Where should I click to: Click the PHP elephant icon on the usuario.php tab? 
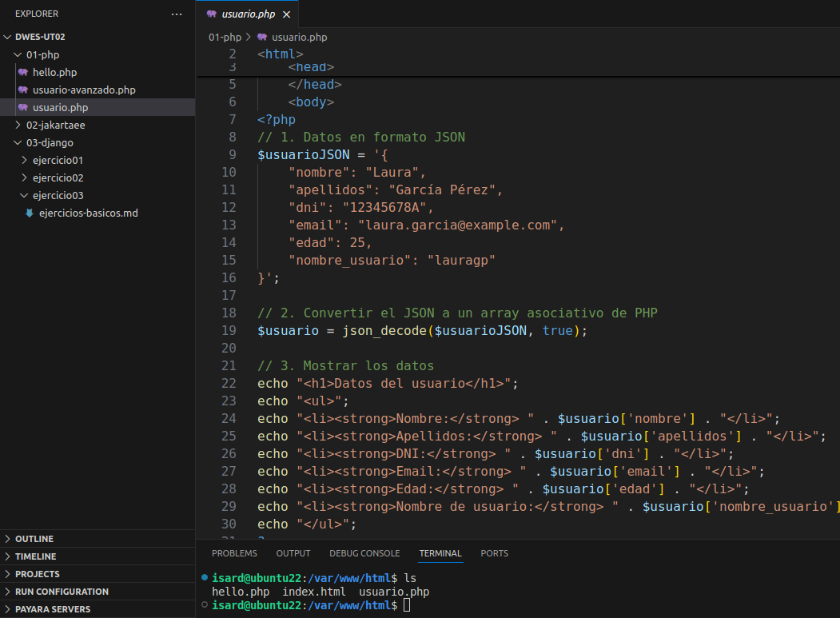(211, 14)
